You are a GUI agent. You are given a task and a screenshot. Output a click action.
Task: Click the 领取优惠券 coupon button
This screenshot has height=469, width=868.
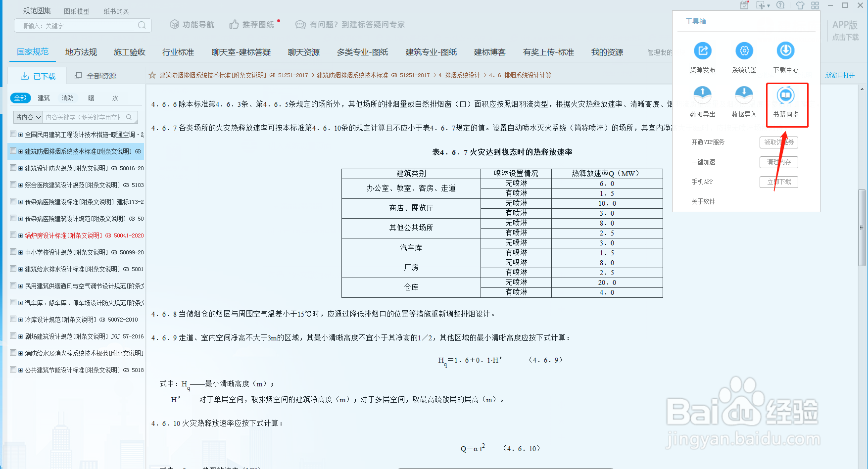pos(778,142)
